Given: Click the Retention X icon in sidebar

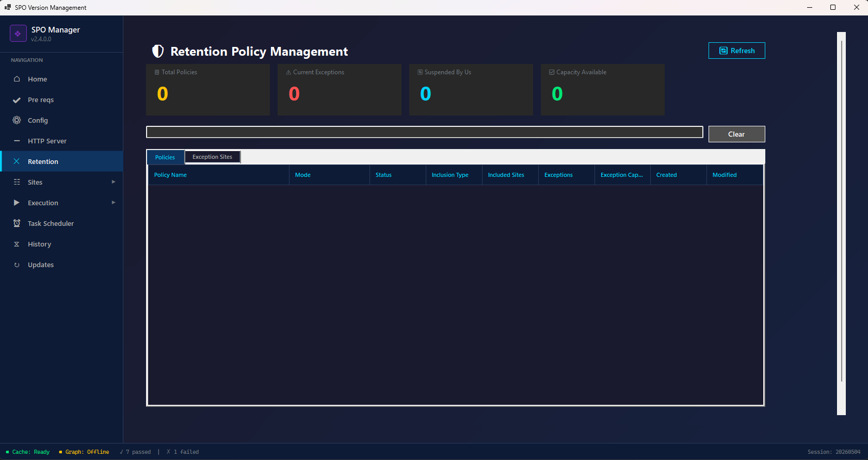Looking at the screenshot, I should click(17, 161).
